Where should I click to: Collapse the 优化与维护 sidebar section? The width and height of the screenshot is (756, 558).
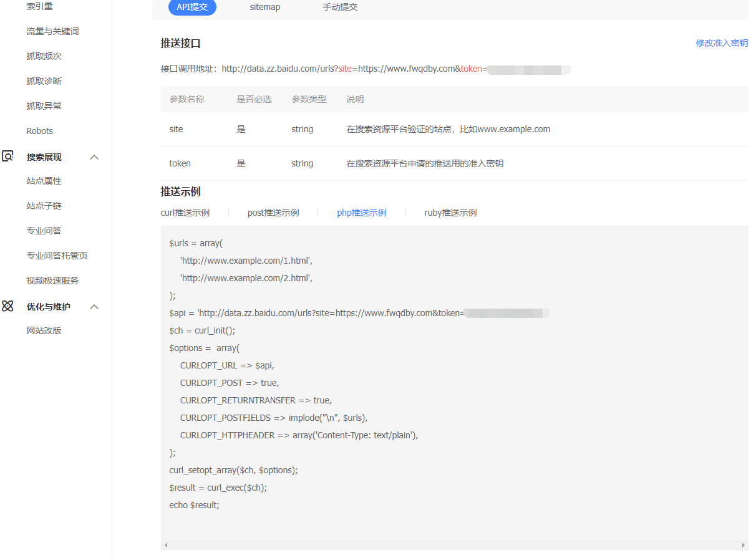[x=94, y=306]
